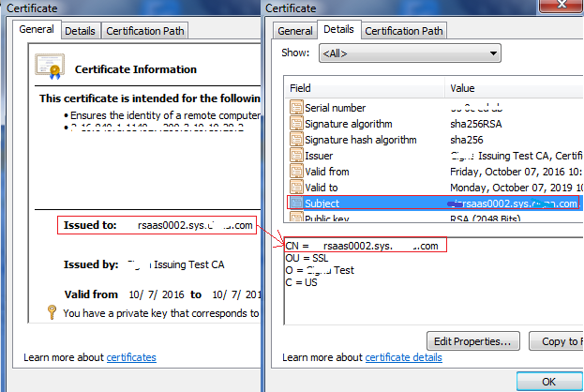Click the Serial number field icon
Image resolution: width=584 pixels, height=392 pixels.
coord(296,108)
